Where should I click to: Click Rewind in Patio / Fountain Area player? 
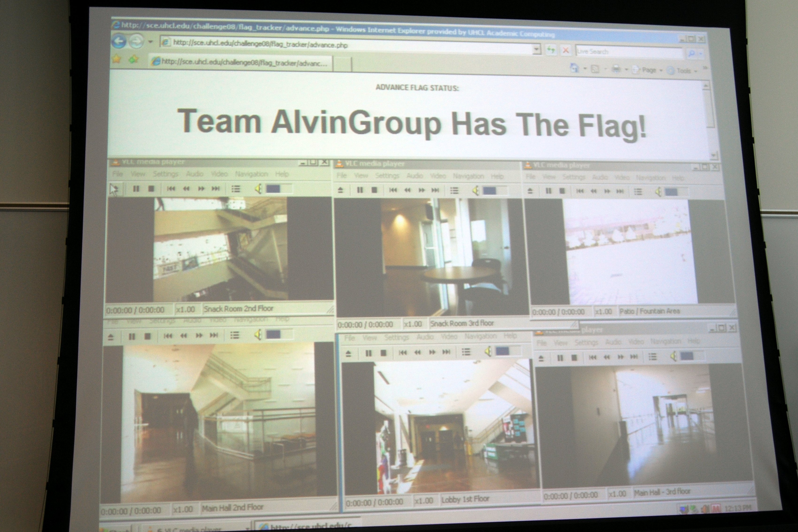pos(593,191)
